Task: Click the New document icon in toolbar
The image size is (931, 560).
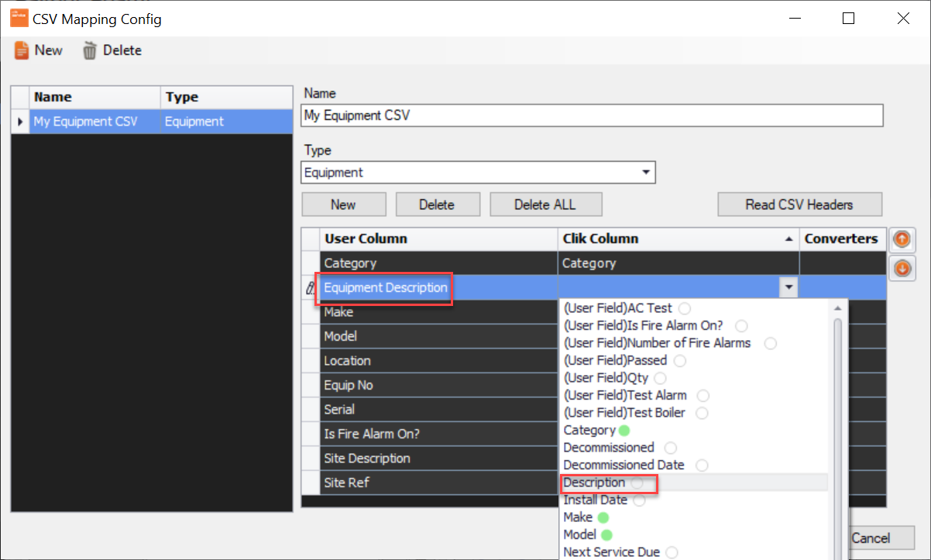Action: coord(22,50)
